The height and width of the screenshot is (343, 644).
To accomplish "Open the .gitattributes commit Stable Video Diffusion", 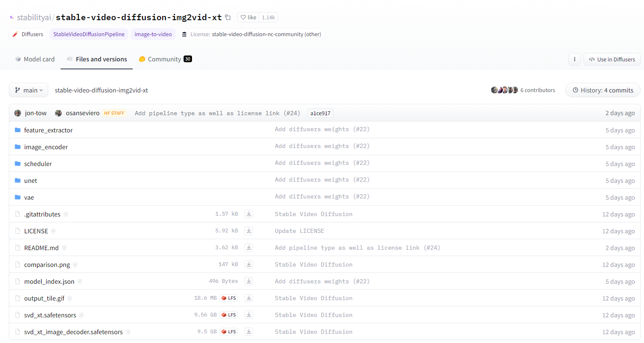I will [x=314, y=214].
